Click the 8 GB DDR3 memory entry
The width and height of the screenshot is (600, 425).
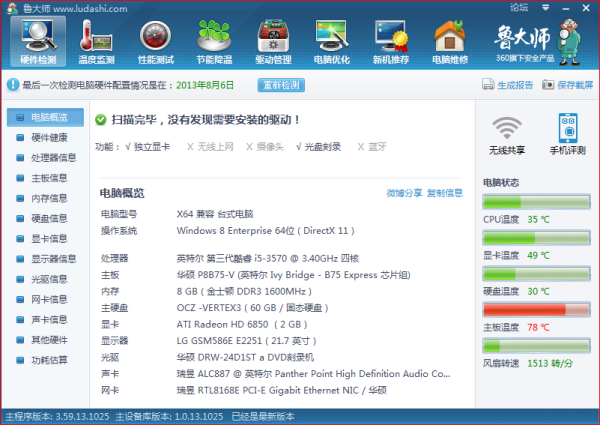pyautogui.click(x=244, y=291)
